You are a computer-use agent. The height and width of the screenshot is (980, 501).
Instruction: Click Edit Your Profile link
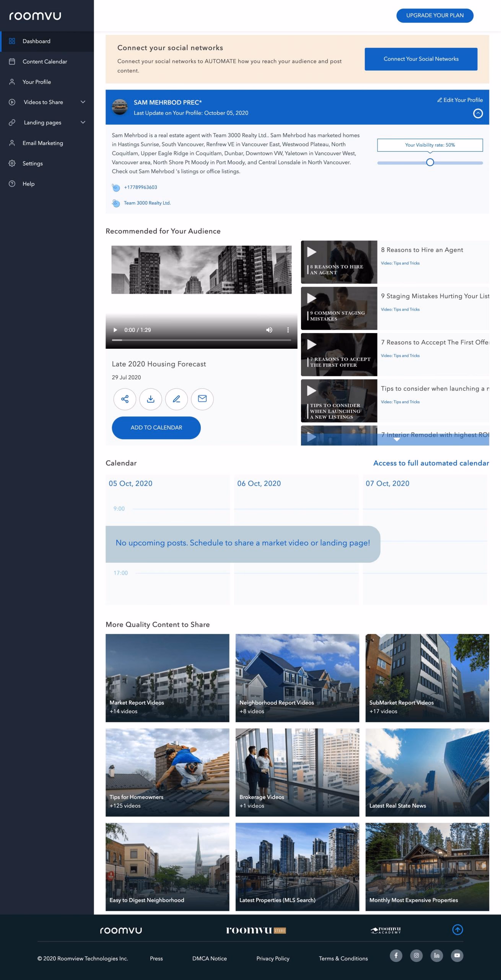coord(460,100)
